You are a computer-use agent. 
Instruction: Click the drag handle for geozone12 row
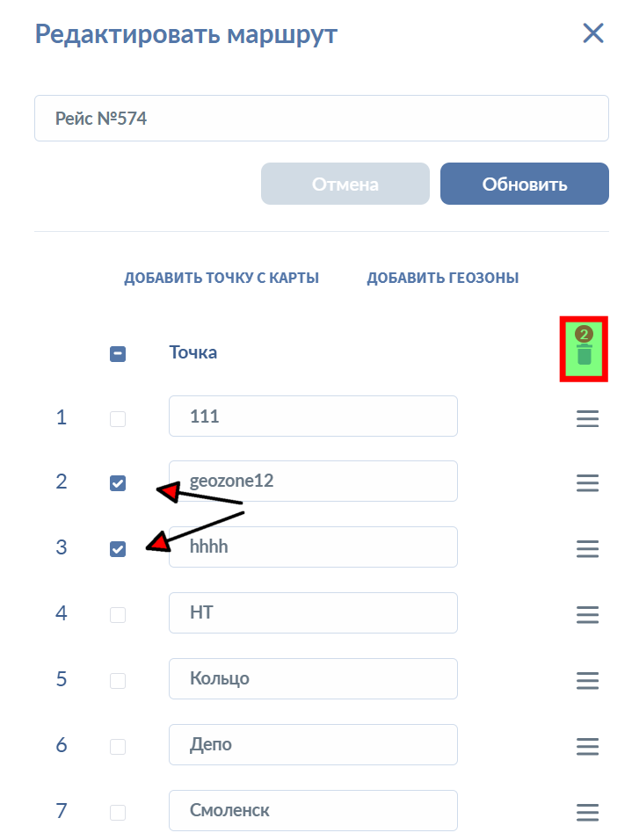[x=587, y=482]
